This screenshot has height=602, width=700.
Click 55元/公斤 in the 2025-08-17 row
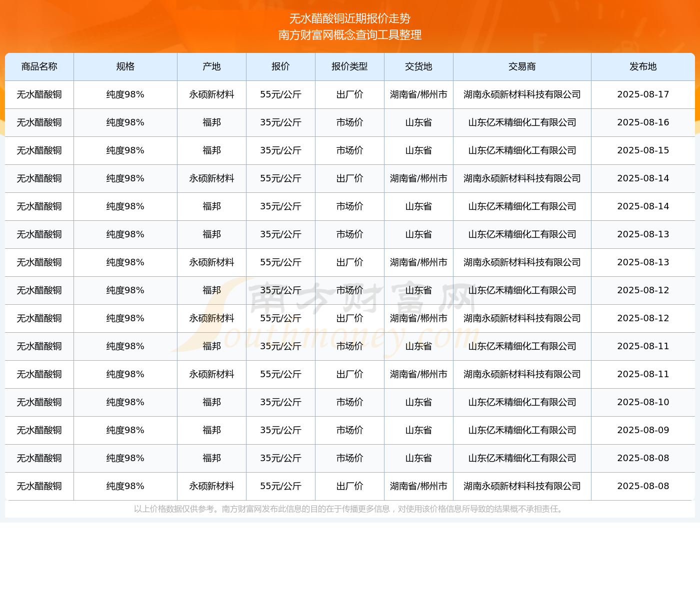pyautogui.click(x=280, y=94)
